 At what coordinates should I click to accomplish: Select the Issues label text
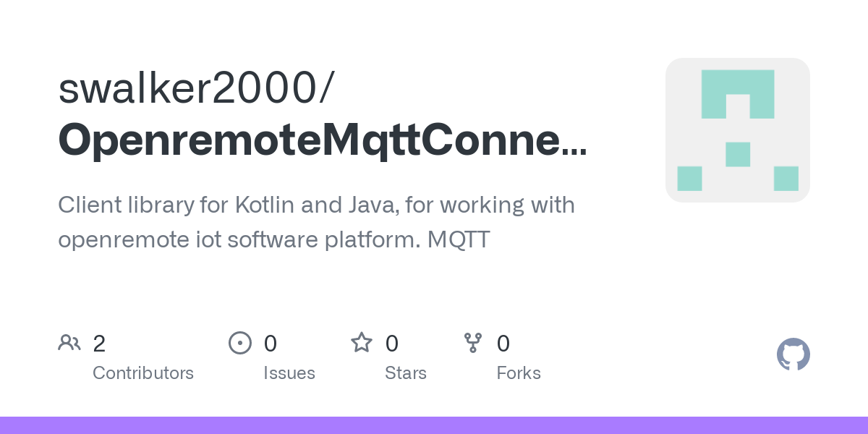pos(289,373)
